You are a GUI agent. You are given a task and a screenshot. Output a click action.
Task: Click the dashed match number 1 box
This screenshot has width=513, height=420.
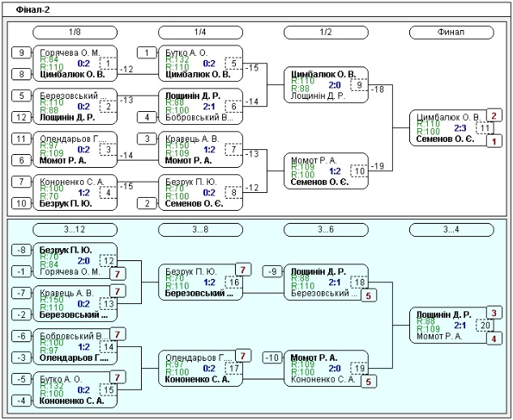108,63
